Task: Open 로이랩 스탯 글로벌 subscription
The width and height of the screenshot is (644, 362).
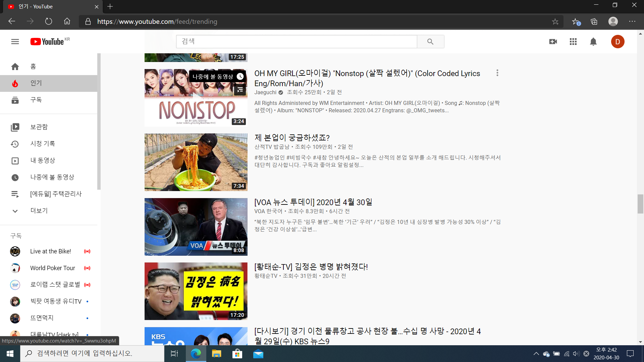Action: pos(49,285)
